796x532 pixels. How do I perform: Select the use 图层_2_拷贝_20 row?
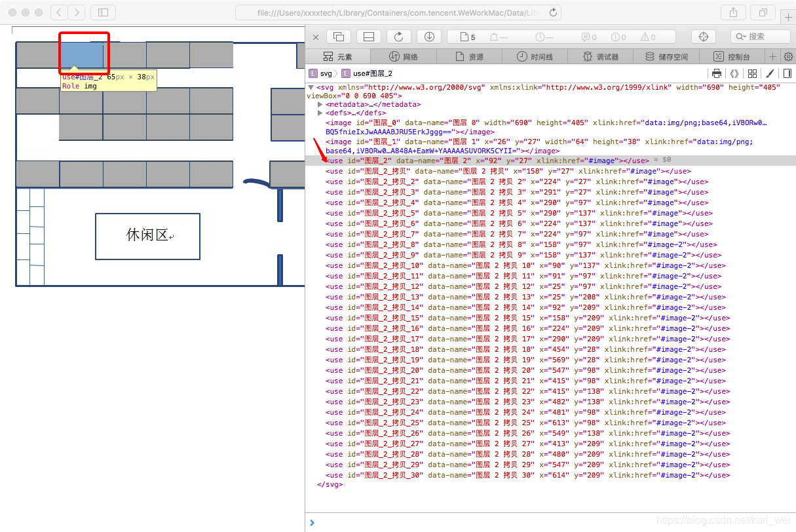coord(550,370)
